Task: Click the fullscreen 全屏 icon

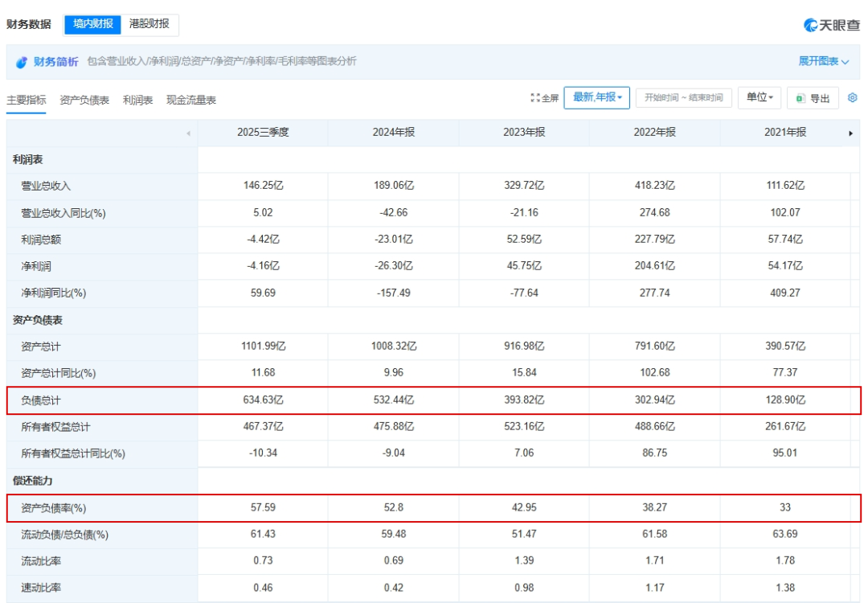Action: coord(544,98)
